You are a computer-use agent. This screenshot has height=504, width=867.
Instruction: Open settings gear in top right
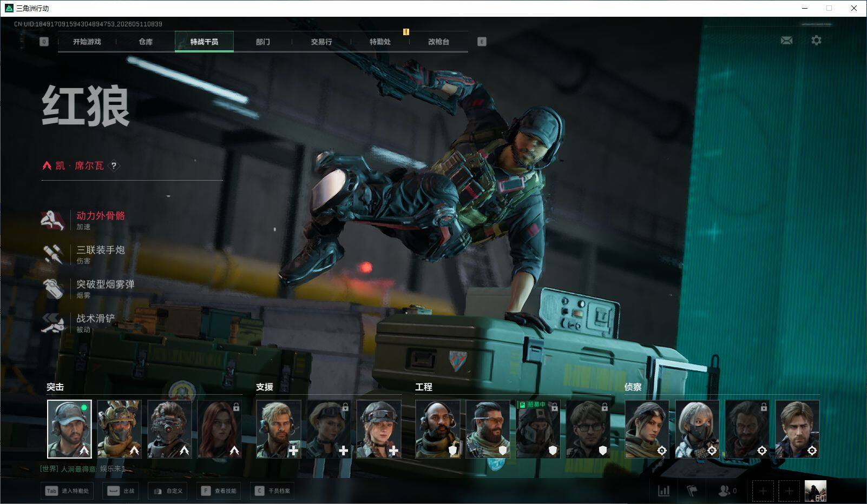coord(816,41)
